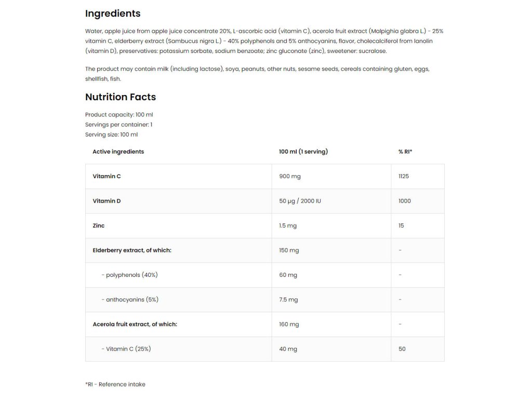Click the 150 mg elderberry amount

tap(289, 250)
